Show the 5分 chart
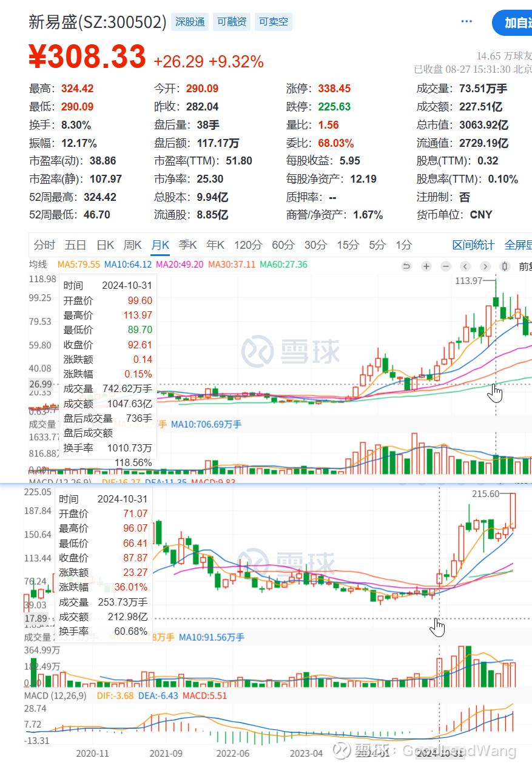532x767 pixels. 377,245
